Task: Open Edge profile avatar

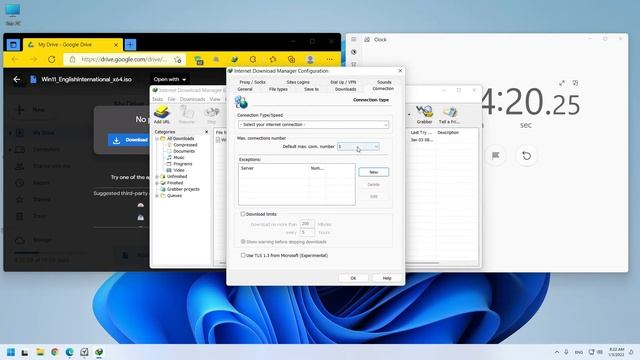Action: pyautogui.click(x=310, y=60)
